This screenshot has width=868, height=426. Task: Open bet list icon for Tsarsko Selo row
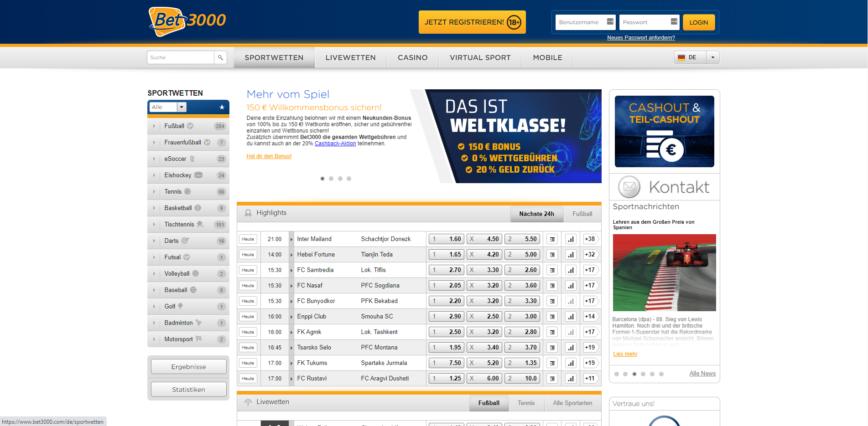click(x=552, y=348)
